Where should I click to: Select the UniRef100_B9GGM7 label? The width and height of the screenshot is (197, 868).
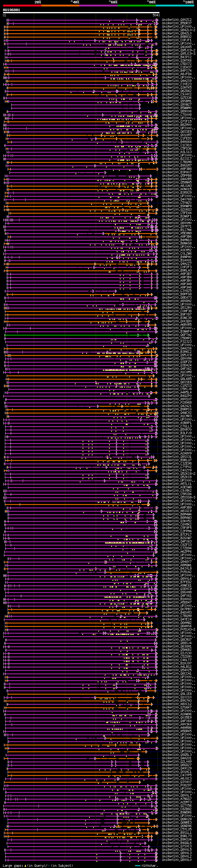[x=177, y=166]
